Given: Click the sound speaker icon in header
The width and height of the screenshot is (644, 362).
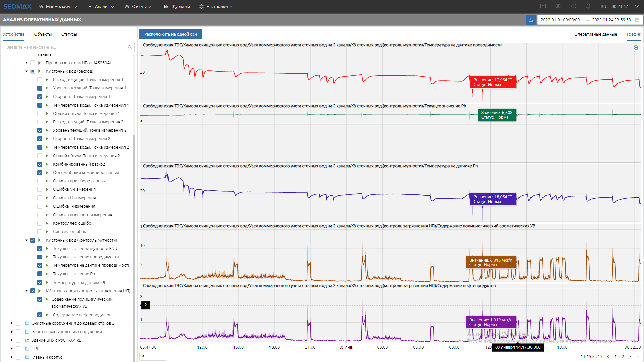Looking at the screenshot, I should [573, 6].
